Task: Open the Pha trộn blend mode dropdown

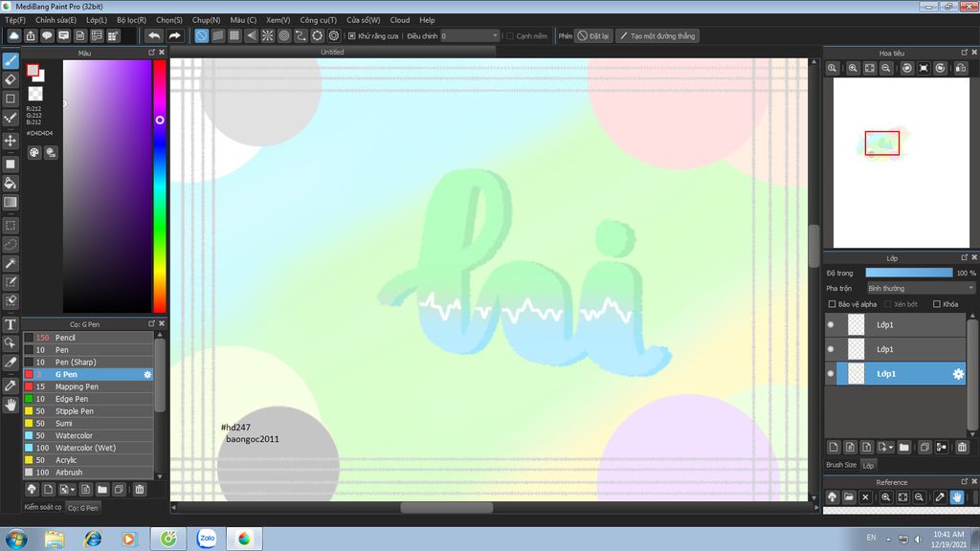Action: (921, 288)
